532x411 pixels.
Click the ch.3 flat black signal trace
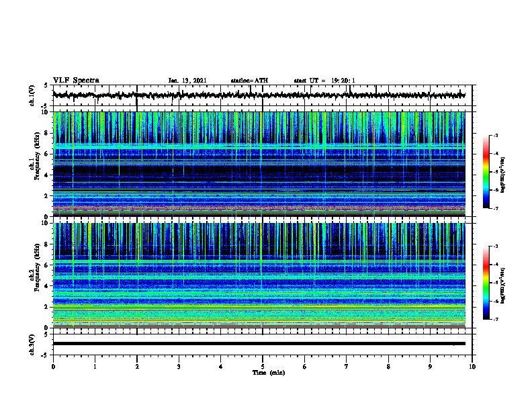(259, 344)
